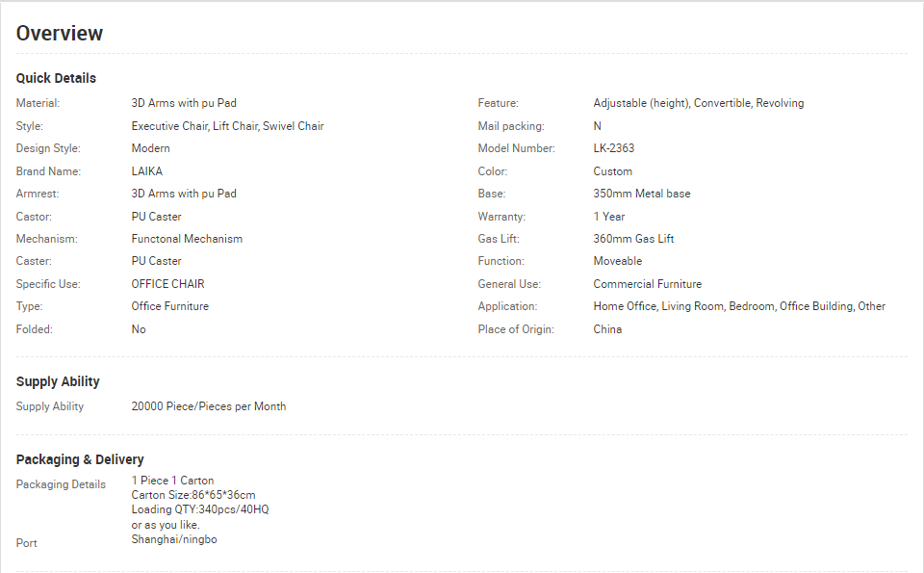Click the Packaging & Delivery heading
Viewport: 924px width, 573px height.
click(x=80, y=459)
